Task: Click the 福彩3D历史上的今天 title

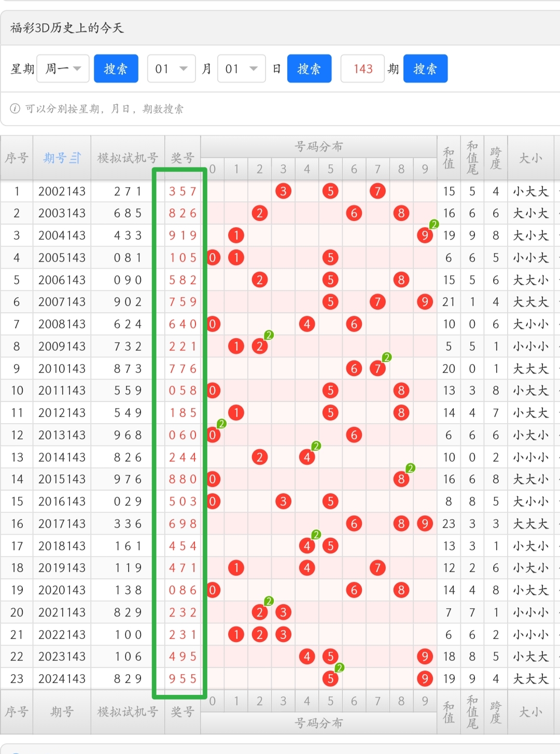Action: (x=67, y=27)
